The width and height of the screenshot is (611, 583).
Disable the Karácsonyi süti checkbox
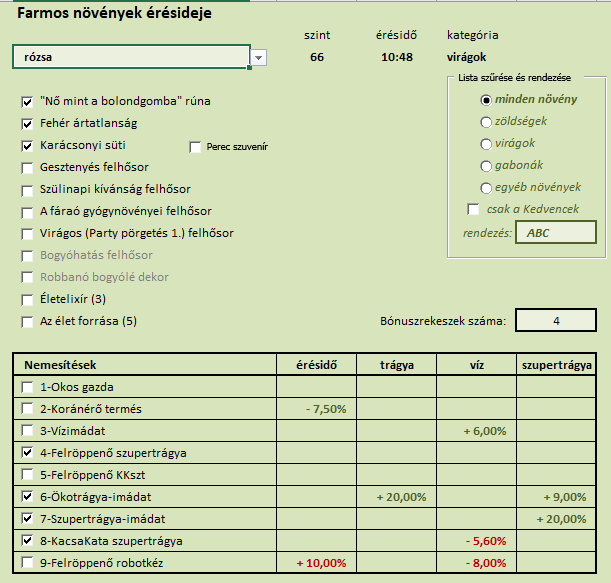(x=27, y=146)
